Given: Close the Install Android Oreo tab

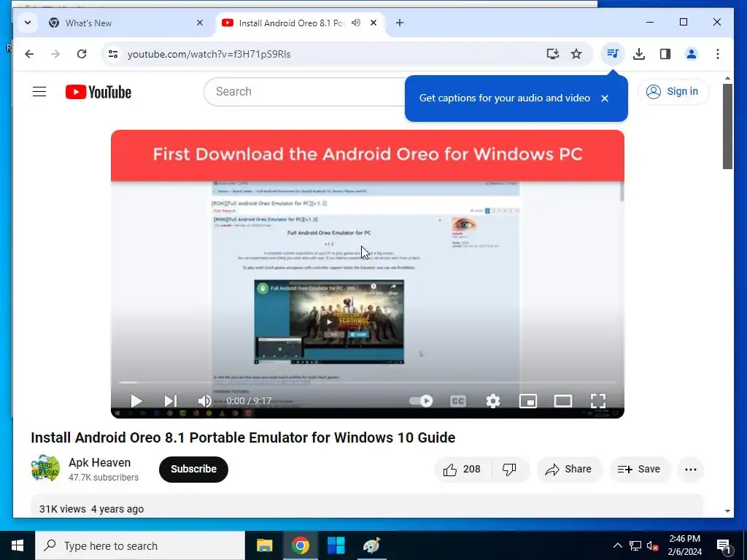Looking at the screenshot, I should 373,23.
